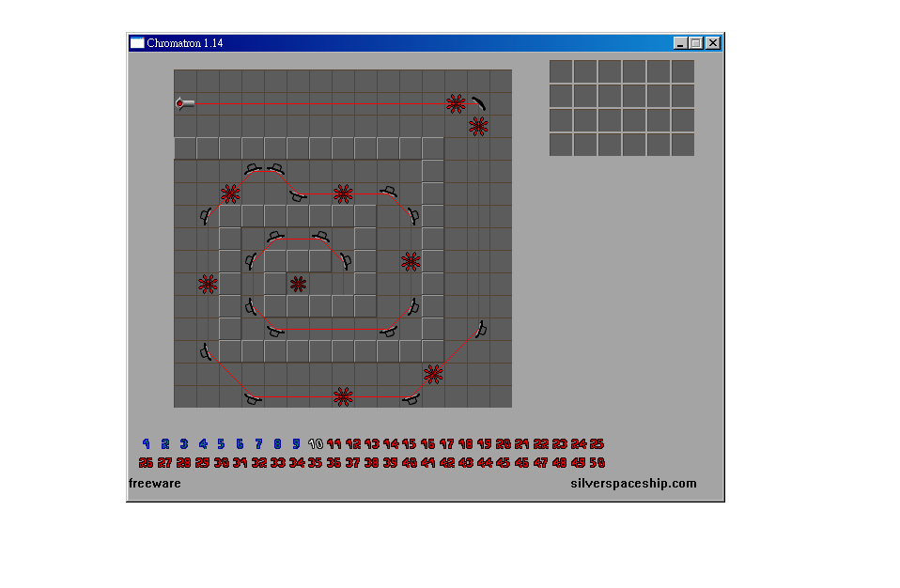The height and width of the screenshot is (588, 900).
Task: Jump to level 45
Action: pyautogui.click(x=504, y=462)
